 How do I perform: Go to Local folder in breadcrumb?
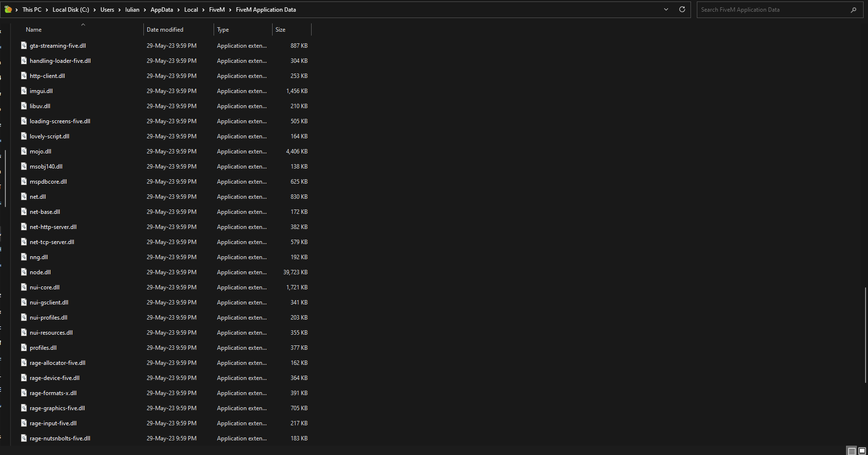coord(191,10)
